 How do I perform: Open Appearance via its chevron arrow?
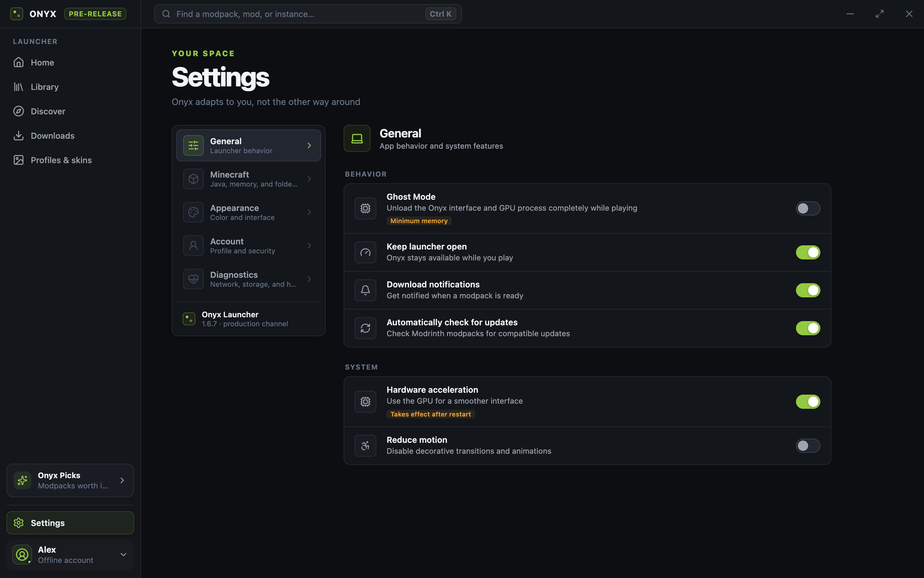pyautogui.click(x=309, y=212)
